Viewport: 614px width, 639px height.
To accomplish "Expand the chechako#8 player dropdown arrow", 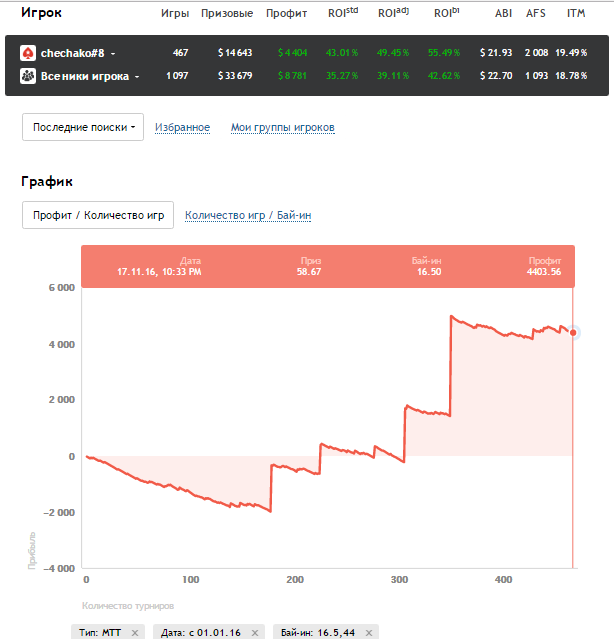I will [x=113, y=53].
